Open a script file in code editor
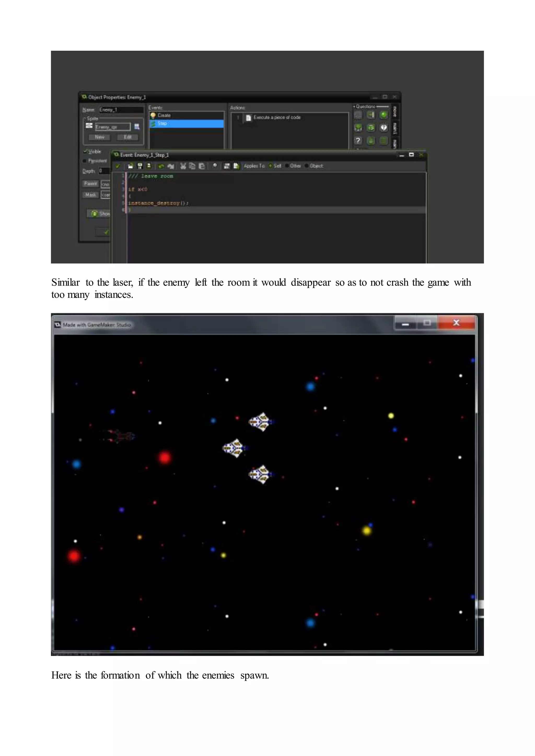Image resolution: width=535 pixels, height=756 pixels. pyautogui.click(x=130, y=166)
